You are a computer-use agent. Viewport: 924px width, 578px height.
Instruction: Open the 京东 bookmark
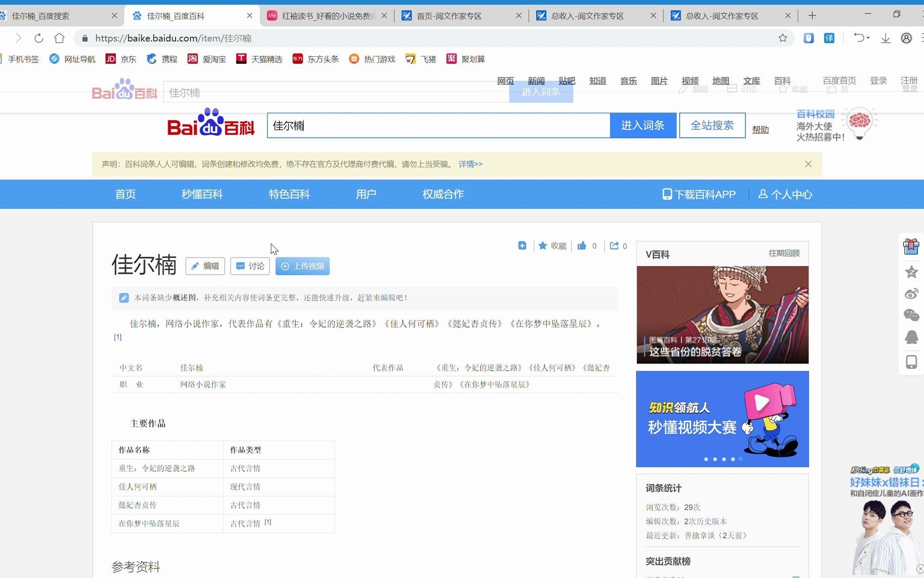click(121, 59)
